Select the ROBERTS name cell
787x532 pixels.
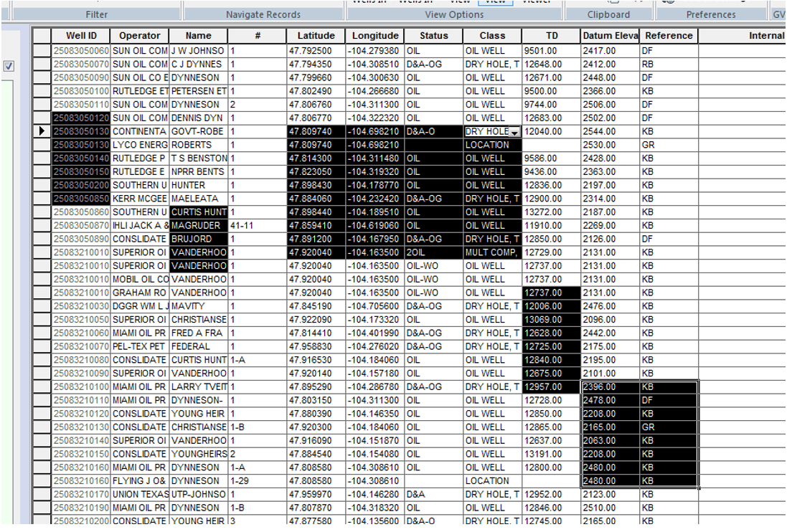tap(198, 145)
